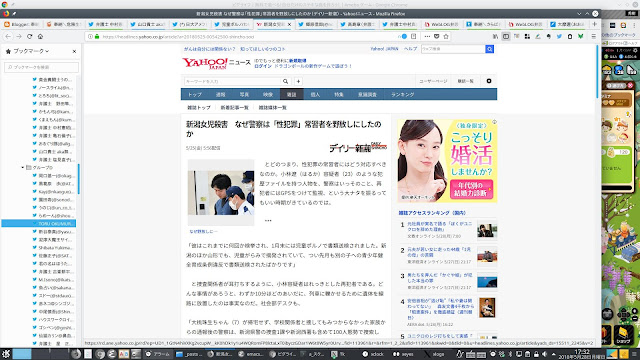Viewport: 640px width, 360px height.
Task: Click the volume icon in system tray
Action: 545,354
